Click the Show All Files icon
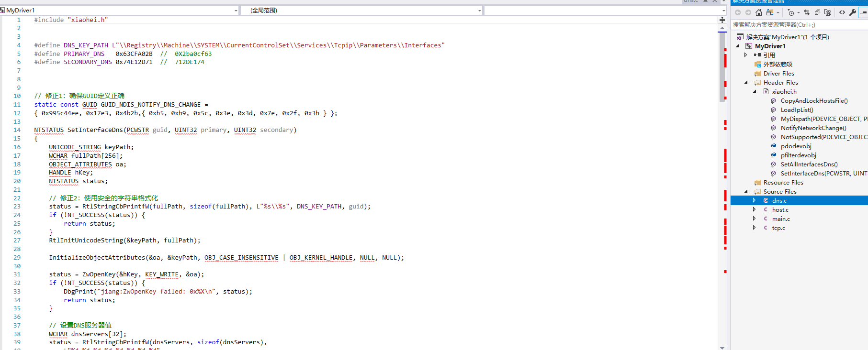 coord(828,12)
